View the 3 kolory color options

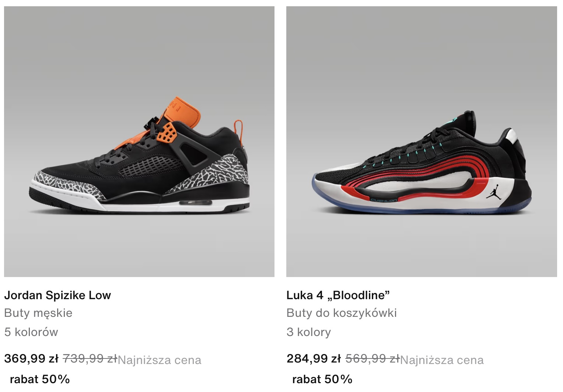point(309,332)
